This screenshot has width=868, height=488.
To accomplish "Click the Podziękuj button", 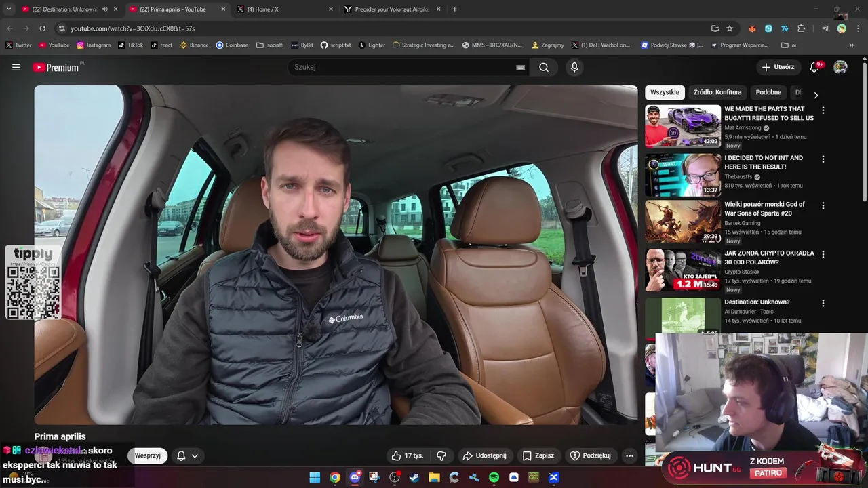I will (x=591, y=455).
